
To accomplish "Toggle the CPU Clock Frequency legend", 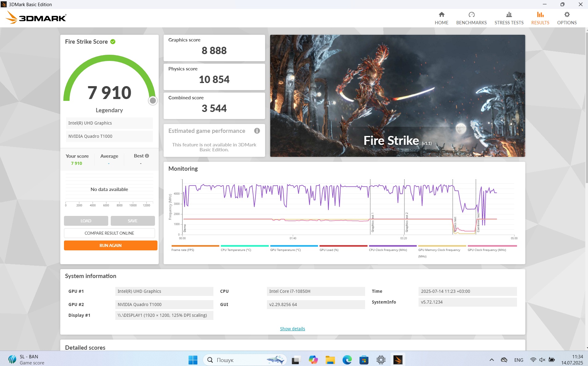I will pos(393,248).
